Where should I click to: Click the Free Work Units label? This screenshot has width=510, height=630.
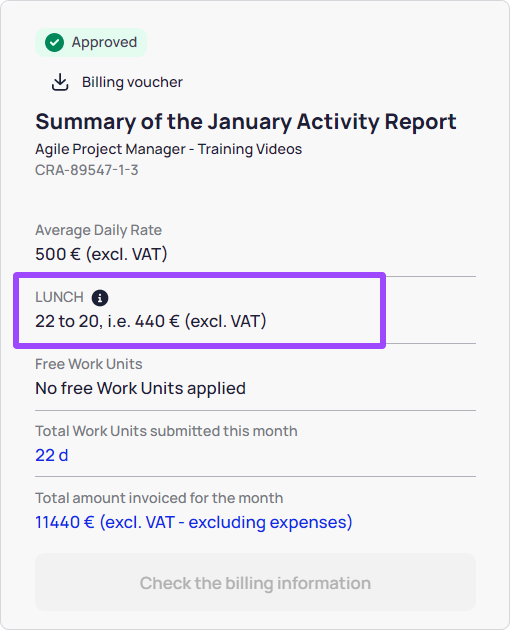(89, 364)
